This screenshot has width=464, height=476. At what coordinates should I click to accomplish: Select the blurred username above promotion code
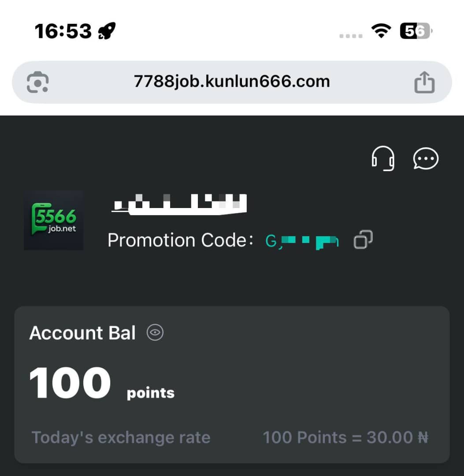click(179, 204)
